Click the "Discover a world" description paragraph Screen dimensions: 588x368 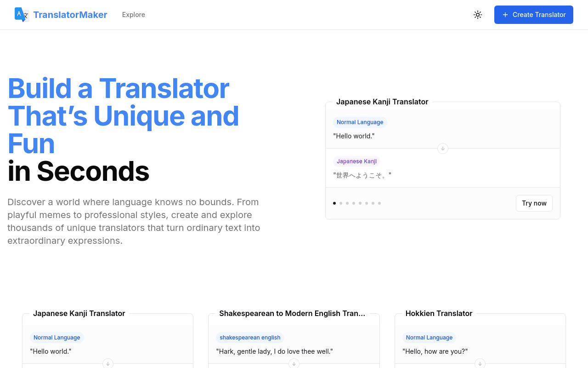(x=134, y=221)
